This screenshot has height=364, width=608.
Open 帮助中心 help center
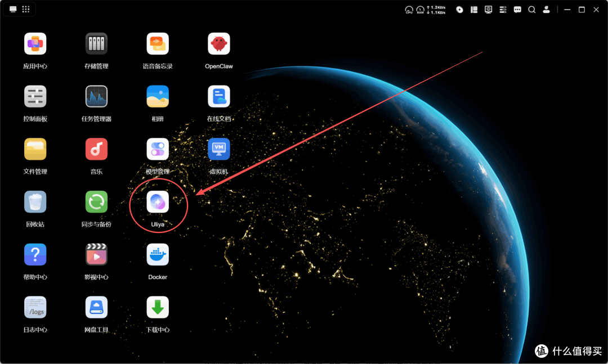coord(35,255)
